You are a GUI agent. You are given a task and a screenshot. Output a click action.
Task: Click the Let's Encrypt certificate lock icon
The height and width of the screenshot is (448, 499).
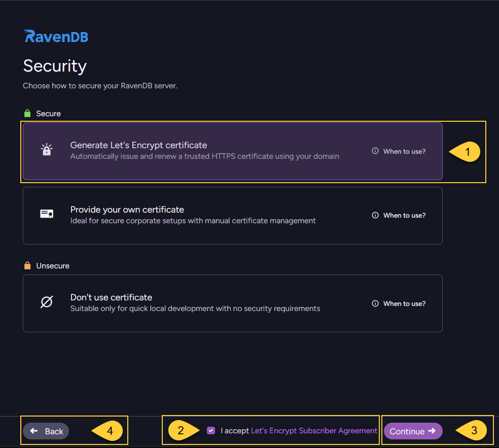(x=46, y=150)
